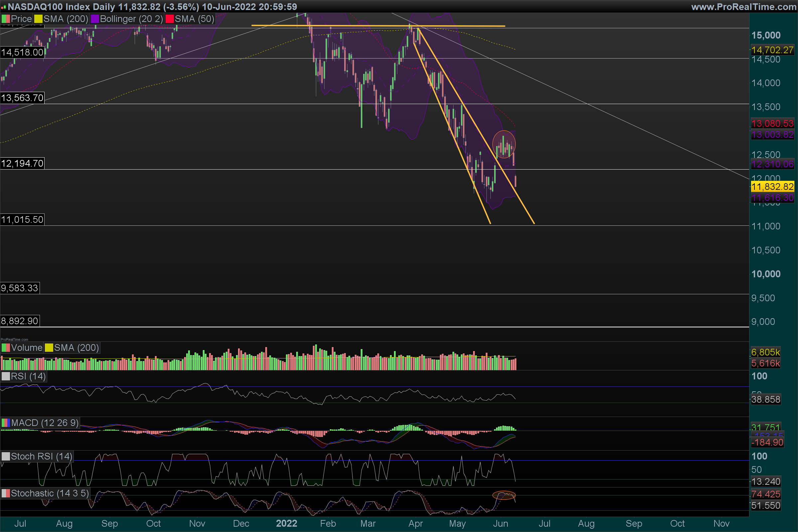Viewport: 798px width, 532px height.
Task: Click the Price legend candle icon
Action: click(x=6, y=19)
